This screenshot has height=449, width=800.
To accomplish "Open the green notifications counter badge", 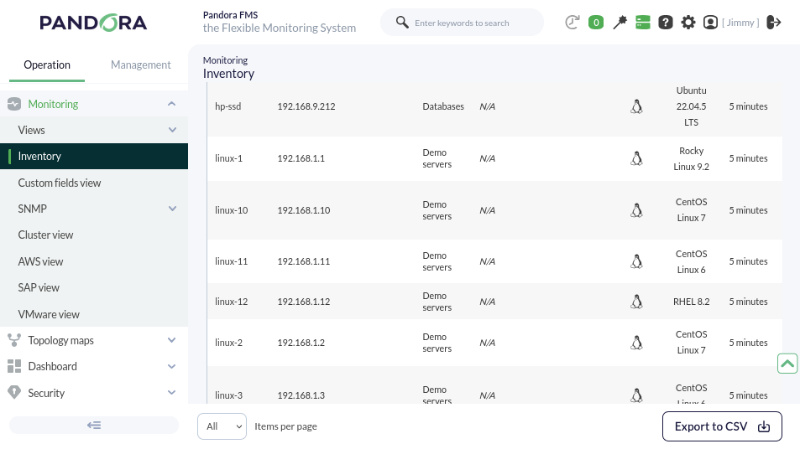I will coord(595,22).
